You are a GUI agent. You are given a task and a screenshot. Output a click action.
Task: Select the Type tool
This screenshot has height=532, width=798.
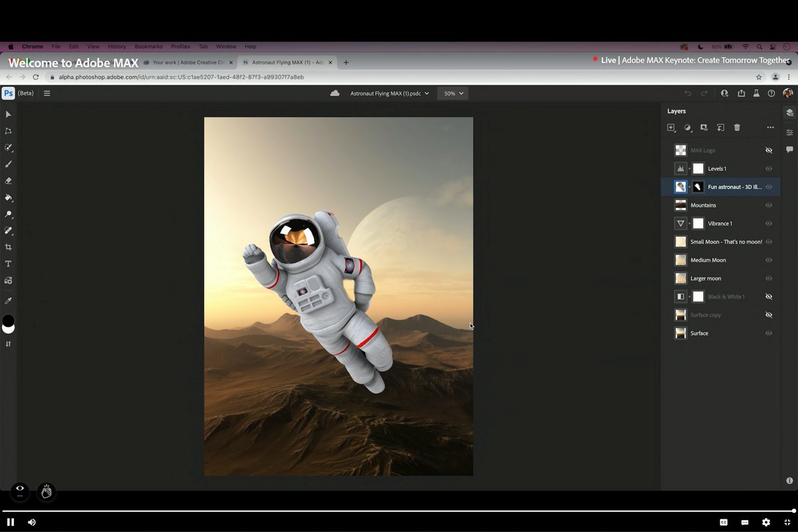tap(9, 264)
